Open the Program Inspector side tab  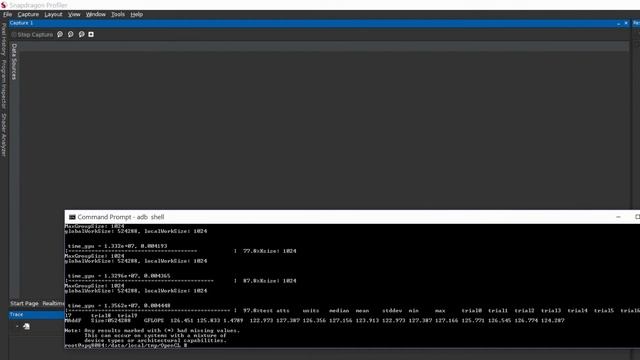[x=4, y=84]
